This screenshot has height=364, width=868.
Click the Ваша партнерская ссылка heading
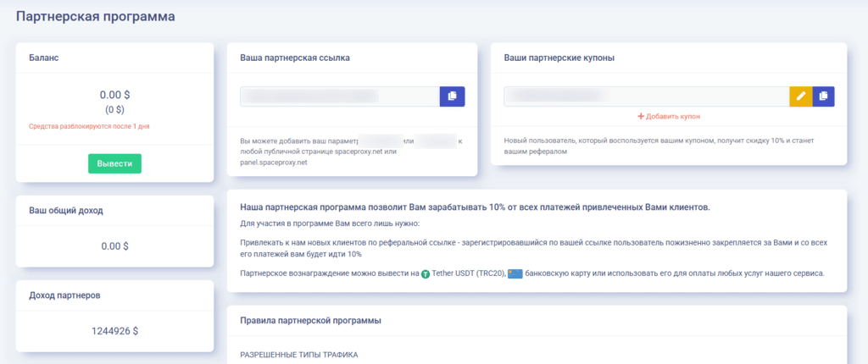point(295,58)
